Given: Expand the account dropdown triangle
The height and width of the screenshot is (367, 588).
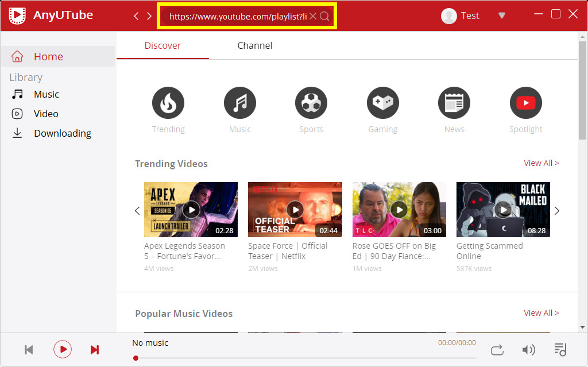Looking at the screenshot, I should [502, 16].
